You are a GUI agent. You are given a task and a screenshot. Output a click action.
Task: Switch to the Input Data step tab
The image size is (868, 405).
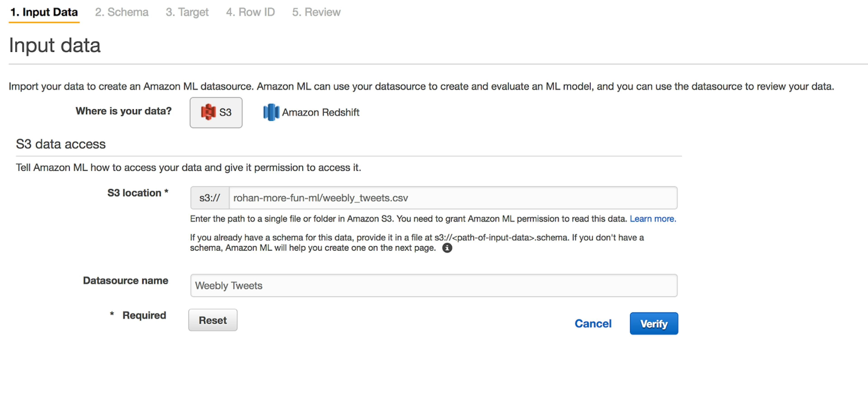(x=44, y=12)
